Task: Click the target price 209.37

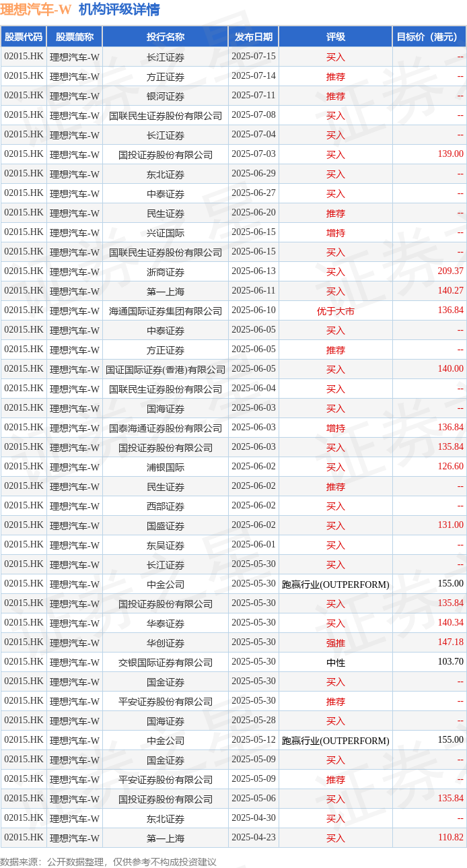Action: [450, 271]
